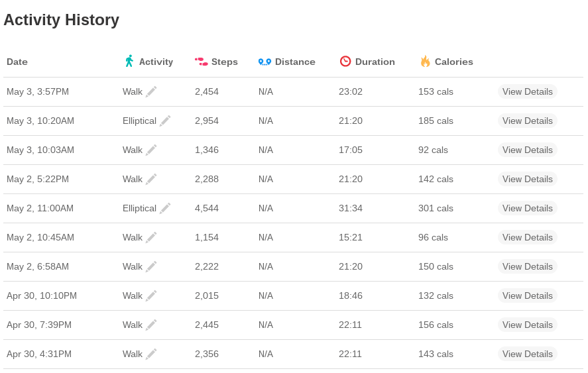Edit the Apr 30, 7:39PM walk entry

151,325
